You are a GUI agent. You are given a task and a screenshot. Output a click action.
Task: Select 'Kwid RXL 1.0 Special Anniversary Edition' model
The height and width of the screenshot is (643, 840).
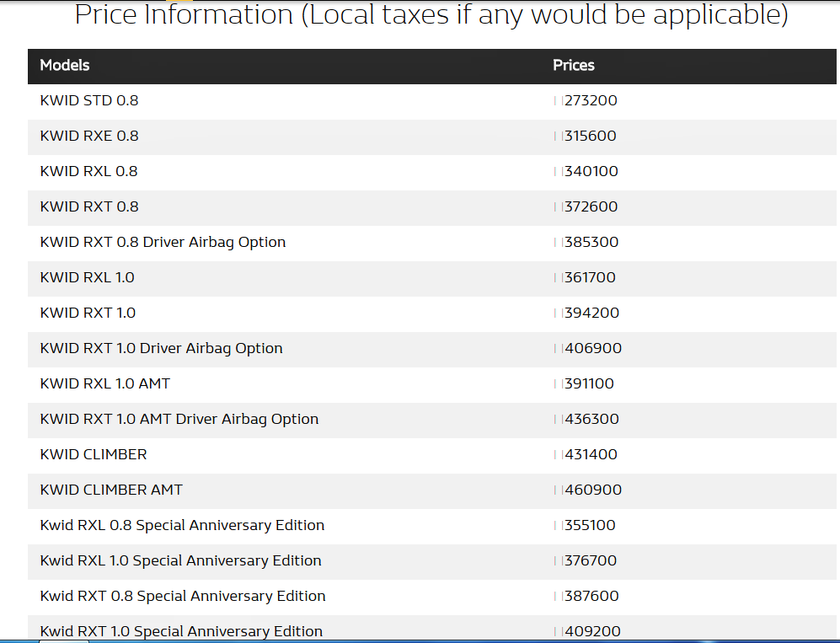[x=180, y=560]
